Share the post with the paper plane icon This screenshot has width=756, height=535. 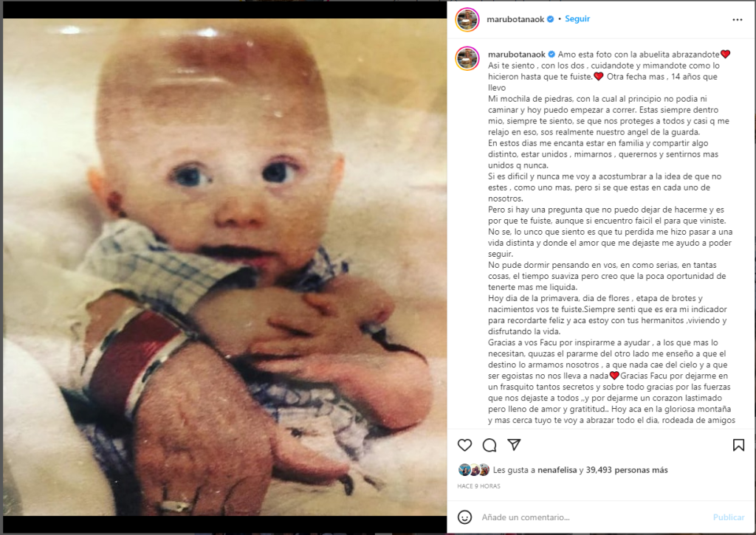[514, 444]
